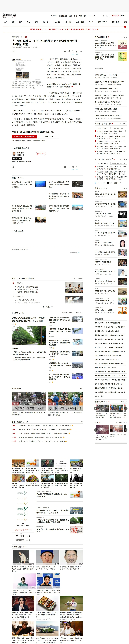
Task: Switch to 昨日のトップ5 tab
Action: click(119, 128)
